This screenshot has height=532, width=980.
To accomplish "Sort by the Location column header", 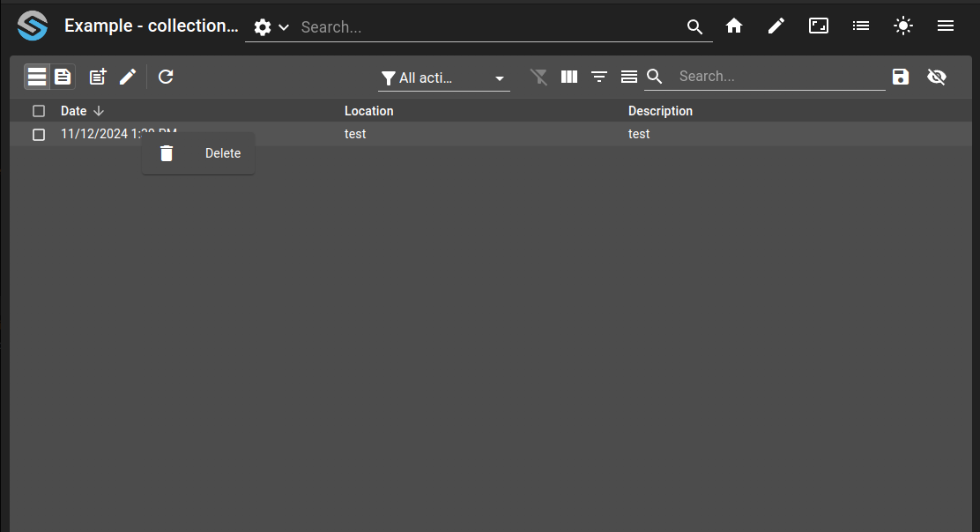I will click(x=368, y=111).
